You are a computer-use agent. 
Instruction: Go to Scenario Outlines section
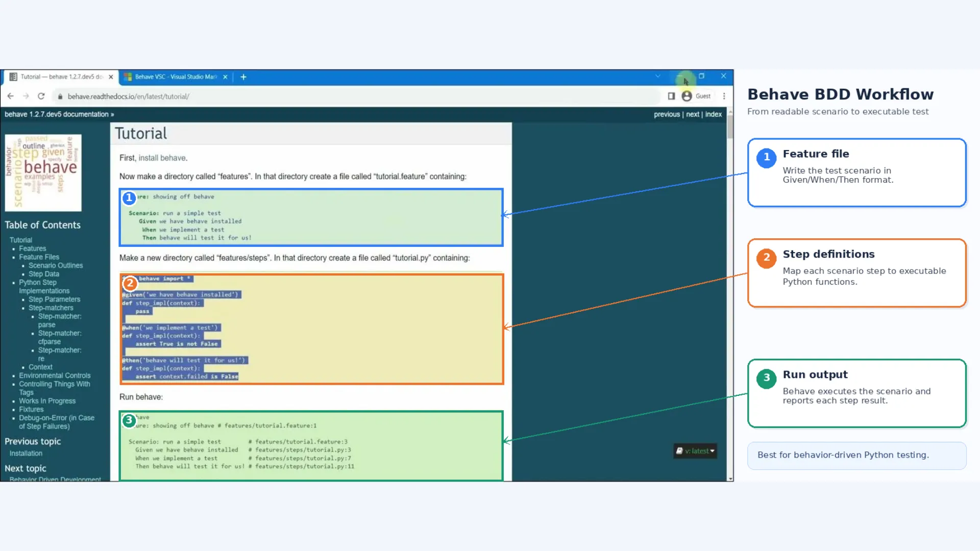[55, 265]
